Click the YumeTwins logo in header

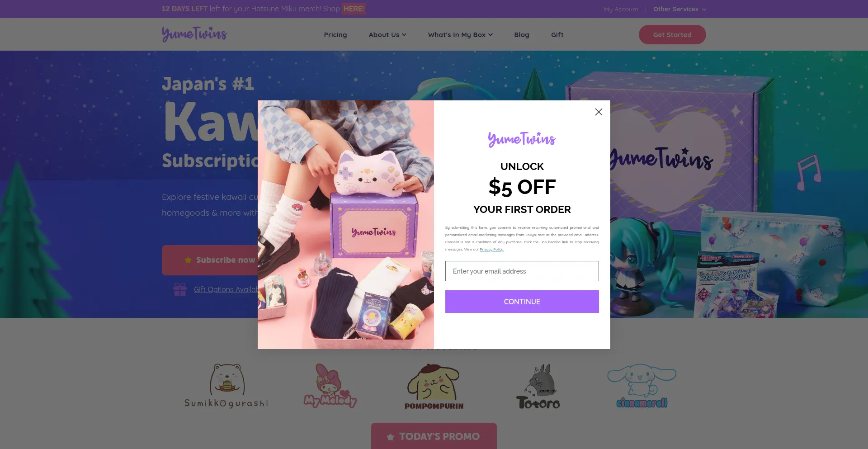(194, 34)
